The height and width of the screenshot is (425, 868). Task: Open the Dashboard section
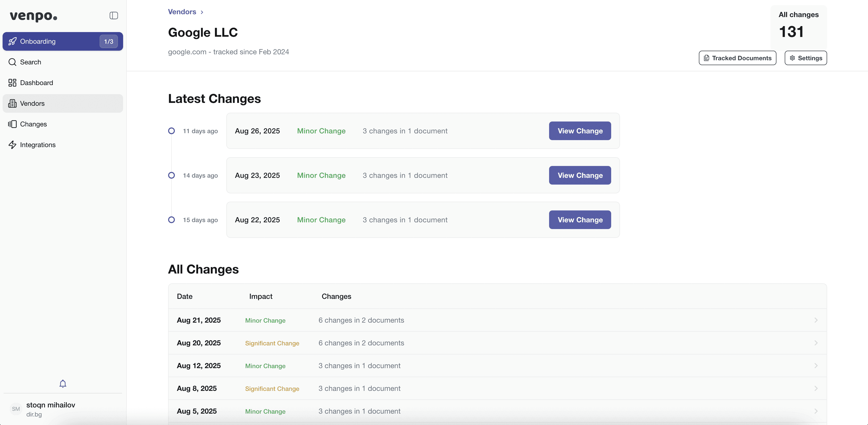pos(36,82)
